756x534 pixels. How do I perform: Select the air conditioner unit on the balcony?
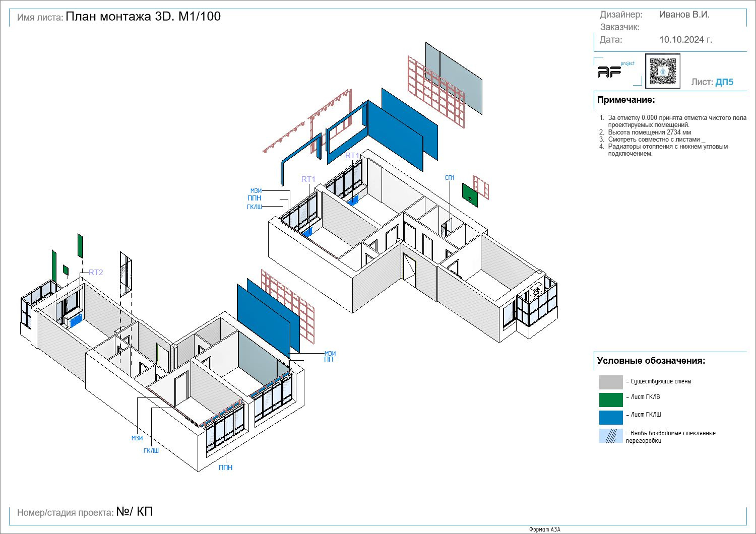pos(536,290)
